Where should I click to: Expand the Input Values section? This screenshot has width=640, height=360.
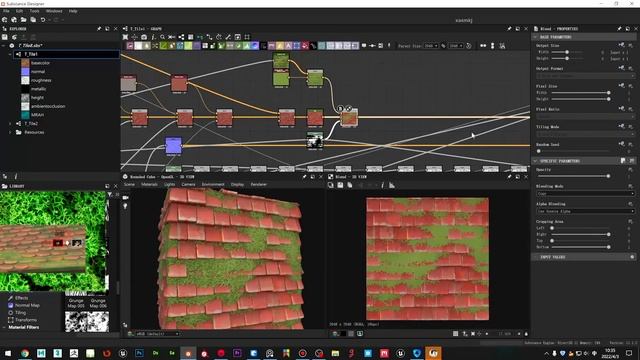[x=535, y=257]
